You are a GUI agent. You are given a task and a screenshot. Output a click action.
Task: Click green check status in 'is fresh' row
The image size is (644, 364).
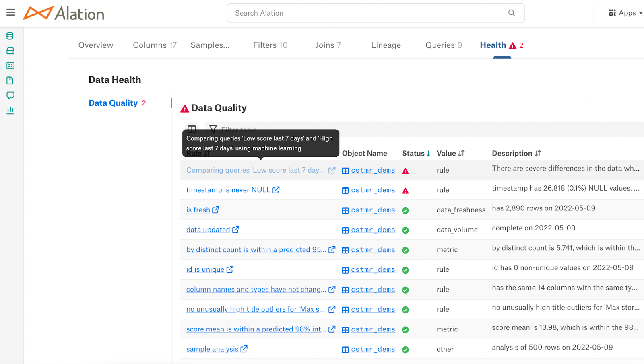click(405, 210)
